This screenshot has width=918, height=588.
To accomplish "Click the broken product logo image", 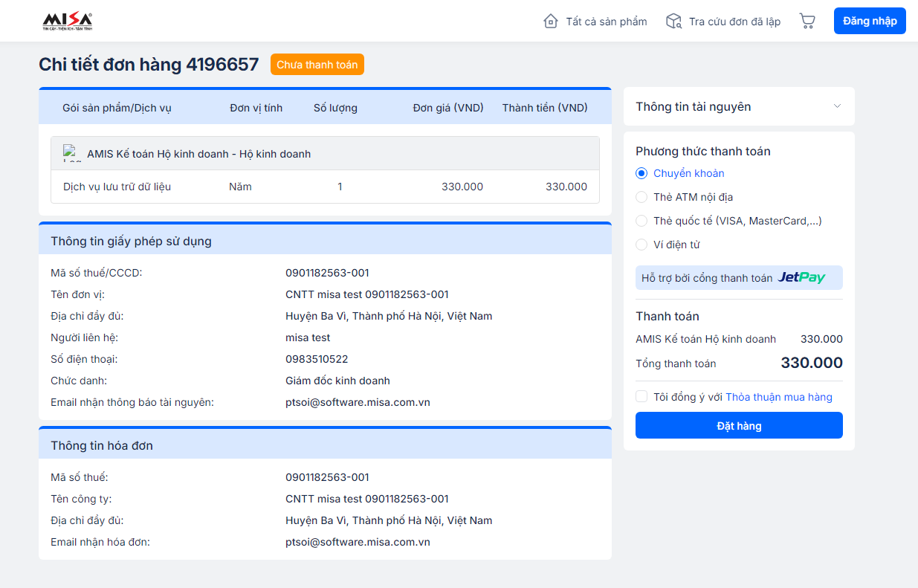I will point(72,153).
